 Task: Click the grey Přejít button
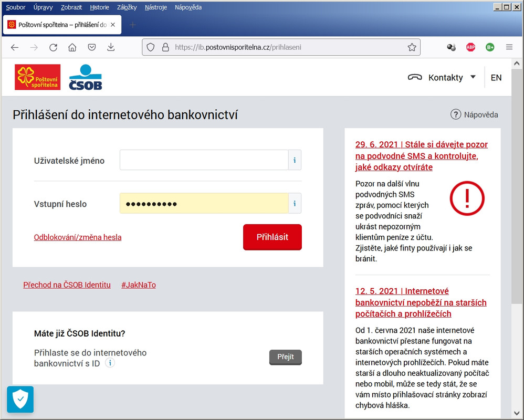(286, 357)
